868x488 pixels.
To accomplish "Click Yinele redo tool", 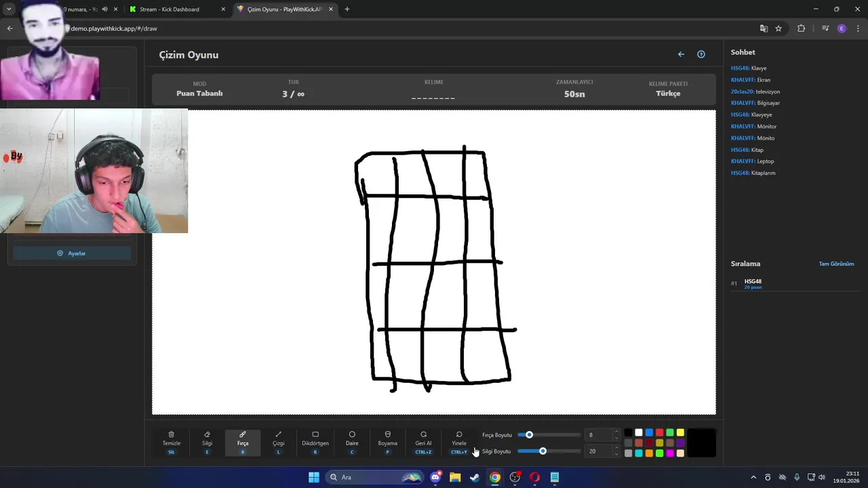I will (459, 443).
